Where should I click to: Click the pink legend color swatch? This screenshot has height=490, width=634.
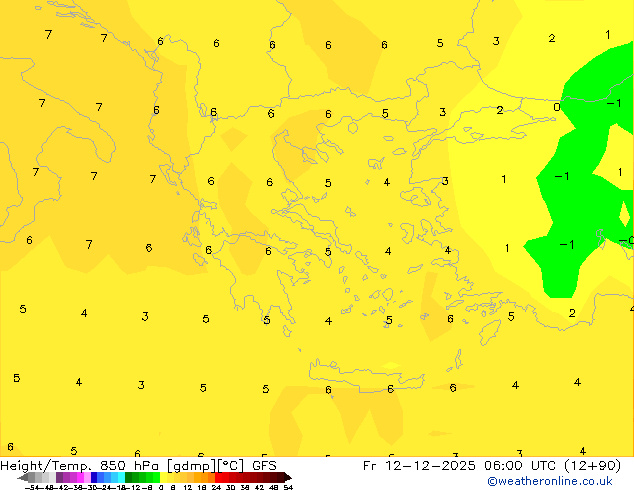[x=87, y=477]
